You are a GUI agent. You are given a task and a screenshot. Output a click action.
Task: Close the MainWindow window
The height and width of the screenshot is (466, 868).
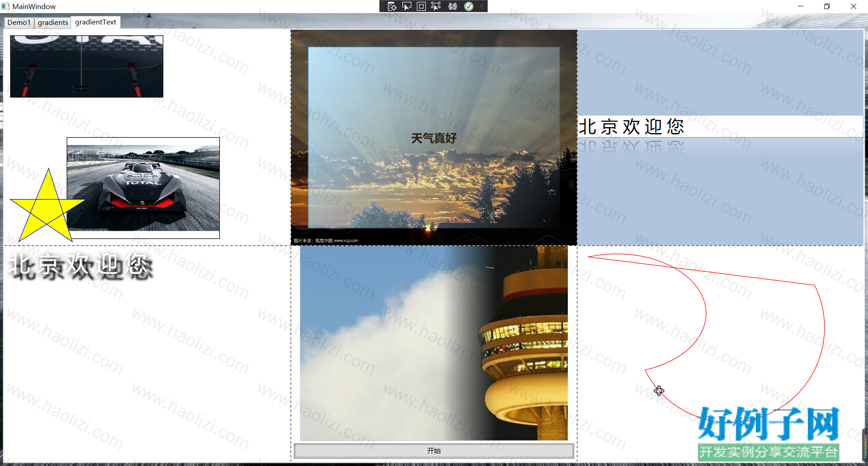click(x=854, y=6)
